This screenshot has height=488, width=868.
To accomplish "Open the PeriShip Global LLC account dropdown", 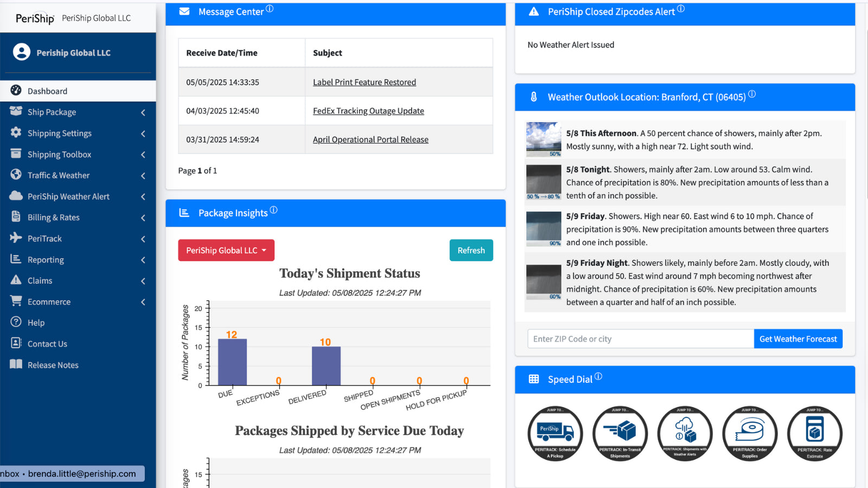I will tap(226, 250).
